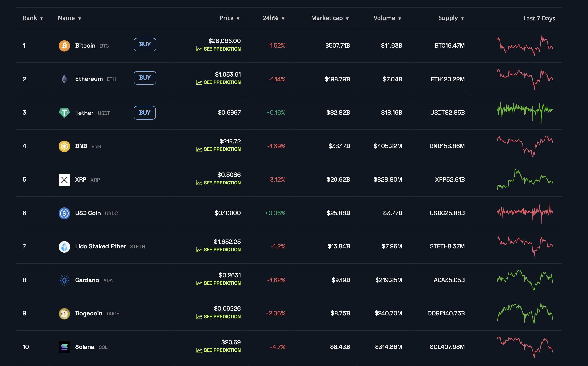Click the Cardano dotted logo icon

[64, 280]
